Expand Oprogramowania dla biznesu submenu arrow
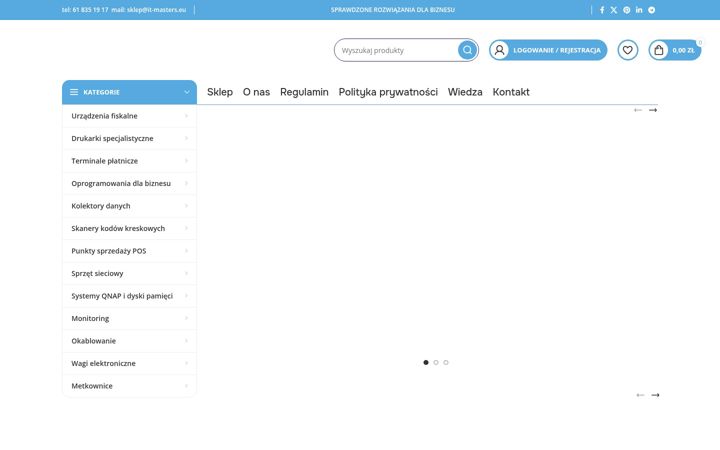This screenshot has width=720, height=450. [186, 183]
